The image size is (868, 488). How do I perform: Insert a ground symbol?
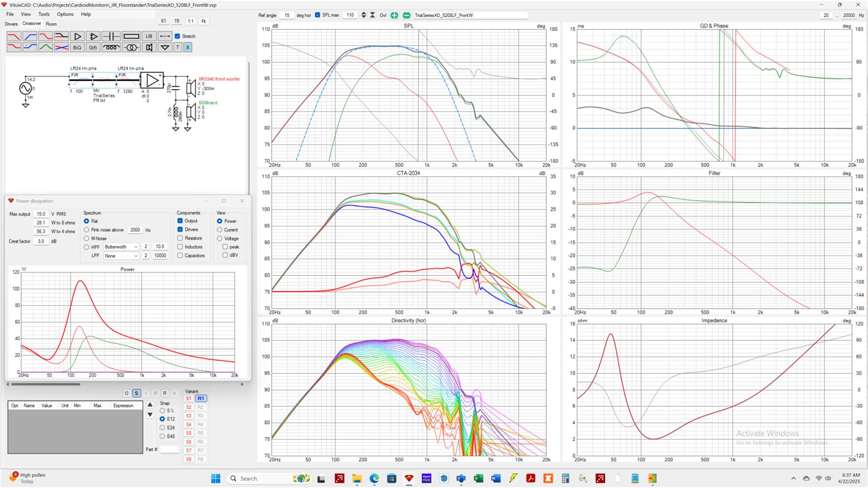165,47
